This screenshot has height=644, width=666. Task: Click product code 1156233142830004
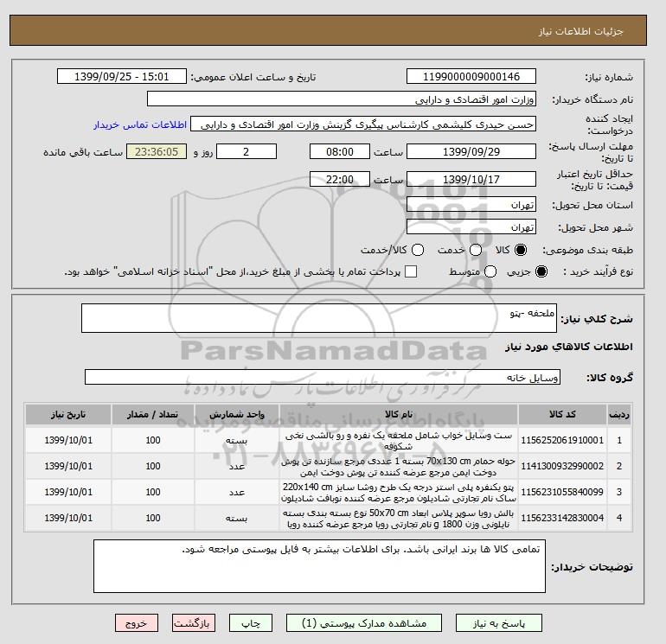[562, 518]
